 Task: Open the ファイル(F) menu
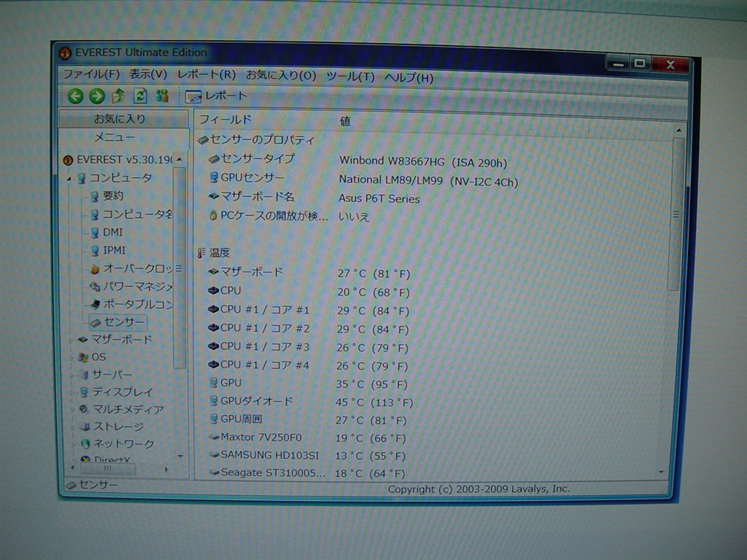pos(91,74)
